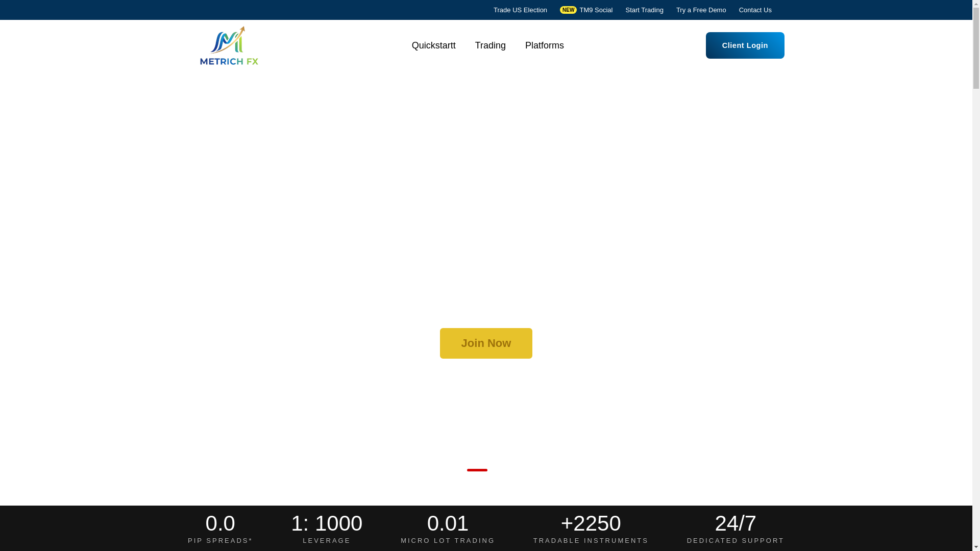Image resolution: width=980 pixels, height=551 pixels.
Task: Click the 0.0 pip spreads value
Action: [x=220, y=523]
